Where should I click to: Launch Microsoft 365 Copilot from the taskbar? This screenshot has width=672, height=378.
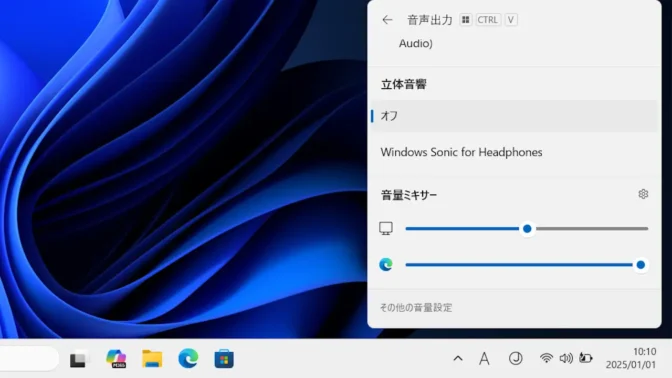116,359
